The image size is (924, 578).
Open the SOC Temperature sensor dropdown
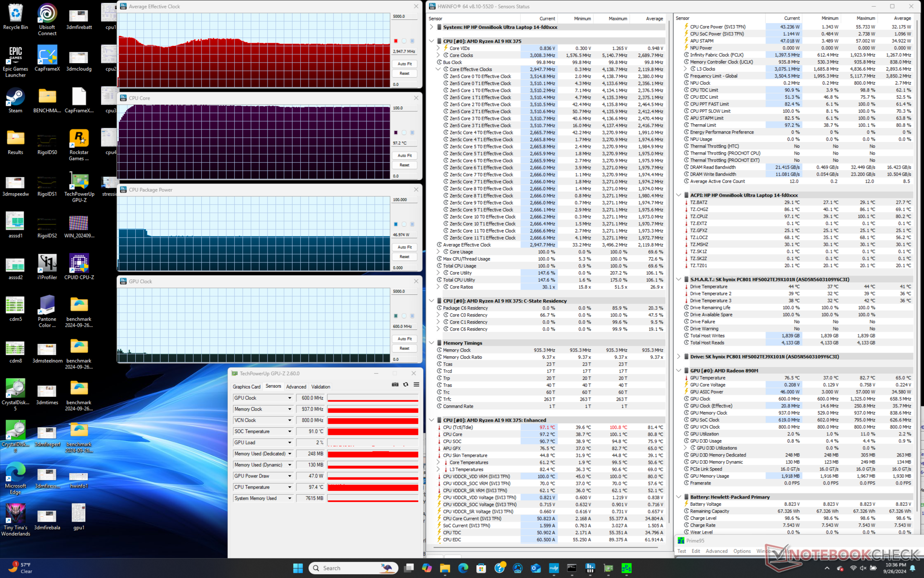tap(290, 432)
